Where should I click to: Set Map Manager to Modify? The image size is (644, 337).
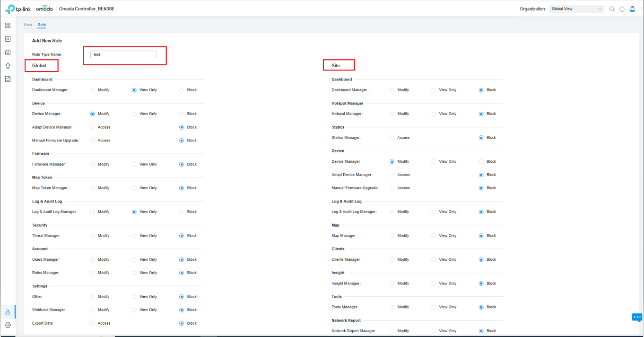(392, 236)
